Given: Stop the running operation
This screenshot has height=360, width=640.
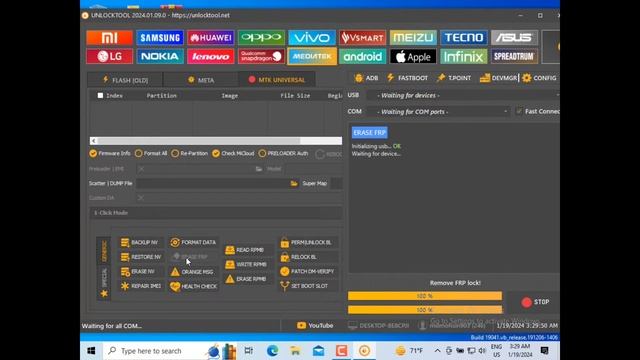Looking at the screenshot, I should (535, 302).
